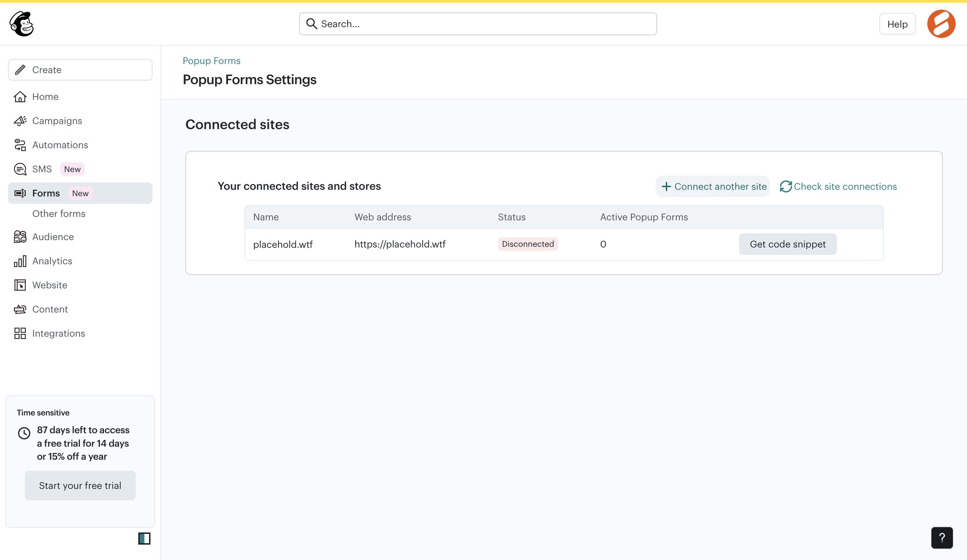Click the https://placehold.wtf web address
This screenshot has height=560, width=967.
[400, 244]
